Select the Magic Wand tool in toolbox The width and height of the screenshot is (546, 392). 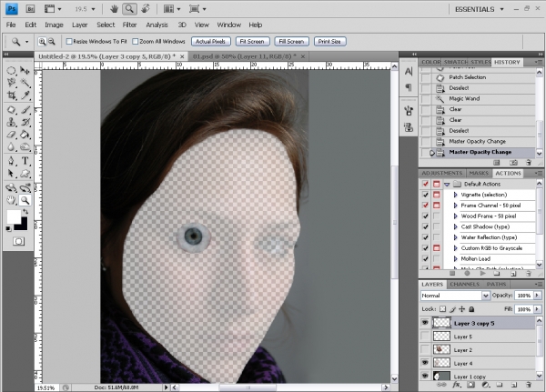pyautogui.click(x=25, y=83)
